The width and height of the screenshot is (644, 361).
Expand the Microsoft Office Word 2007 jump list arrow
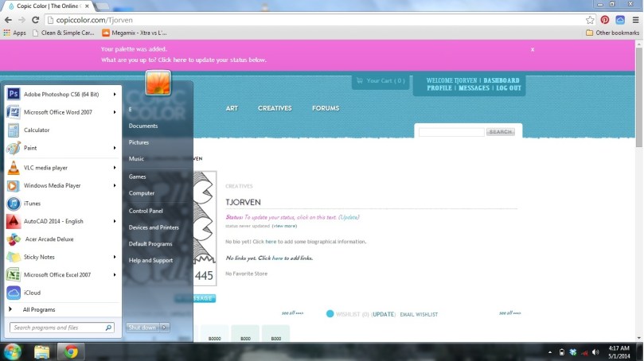pos(115,112)
